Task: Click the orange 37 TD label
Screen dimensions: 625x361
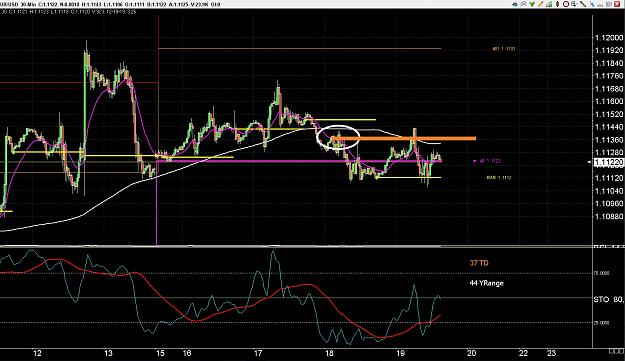Action: click(479, 263)
